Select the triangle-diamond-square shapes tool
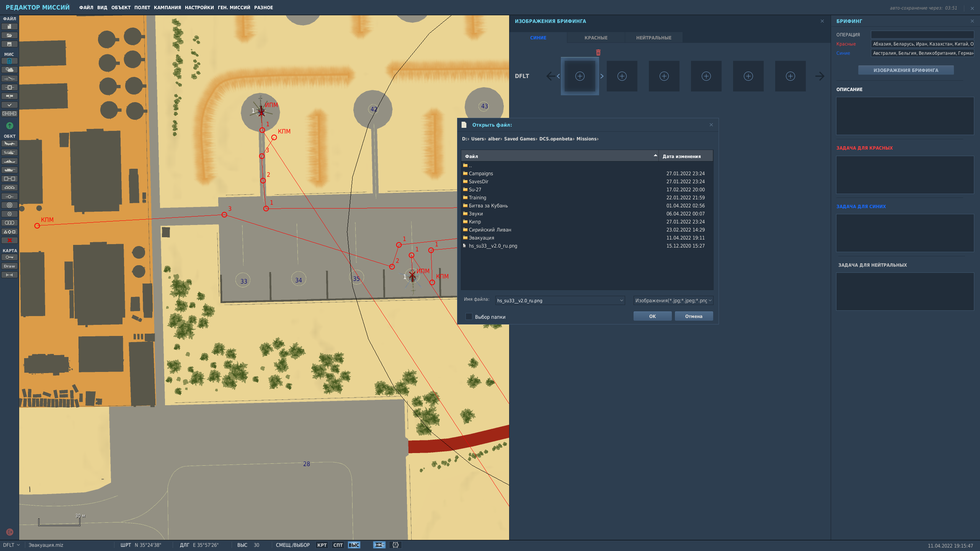Viewport: 980px width, 551px height. click(x=10, y=231)
